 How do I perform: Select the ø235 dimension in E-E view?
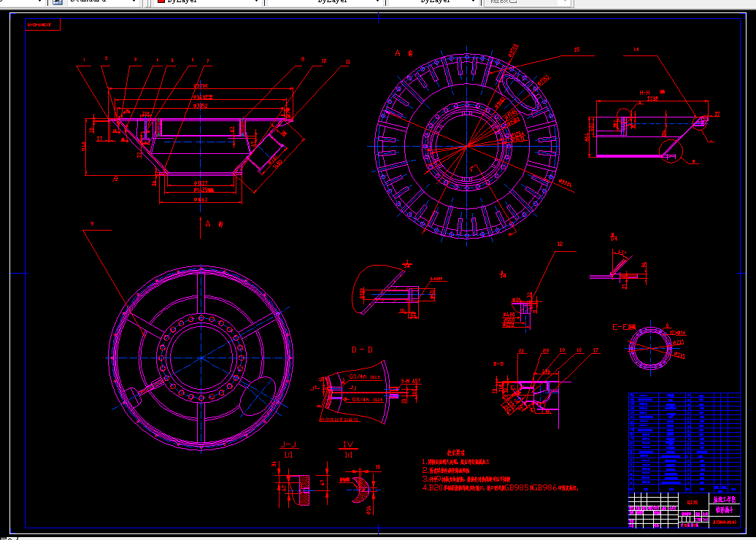pos(680,355)
